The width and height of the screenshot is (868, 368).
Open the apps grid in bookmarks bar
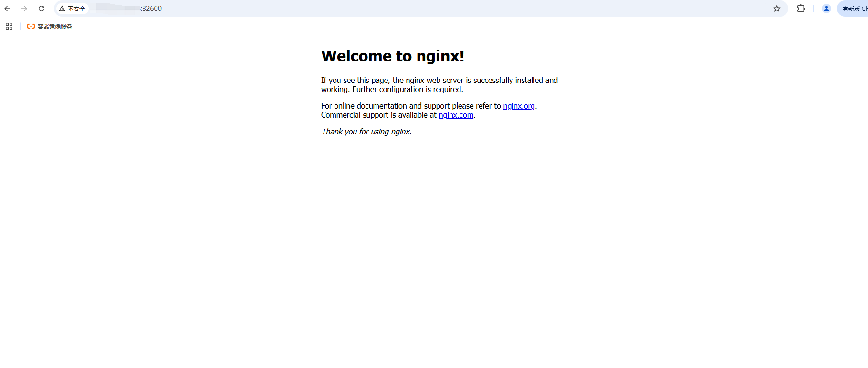9,26
